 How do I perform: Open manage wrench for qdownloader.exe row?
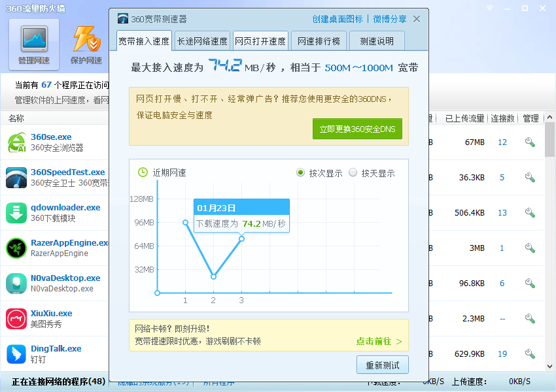[x=530, y=213]
